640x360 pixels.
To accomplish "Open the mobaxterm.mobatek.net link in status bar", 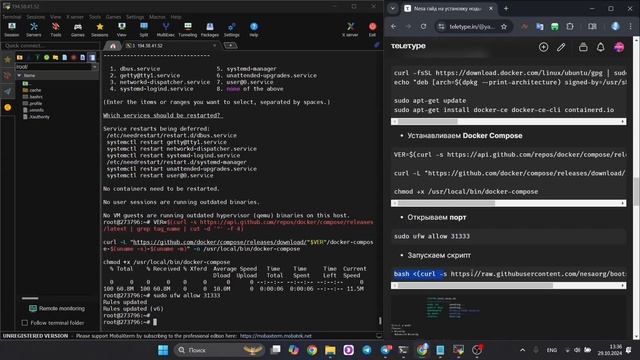I will [x=276, y=336].
